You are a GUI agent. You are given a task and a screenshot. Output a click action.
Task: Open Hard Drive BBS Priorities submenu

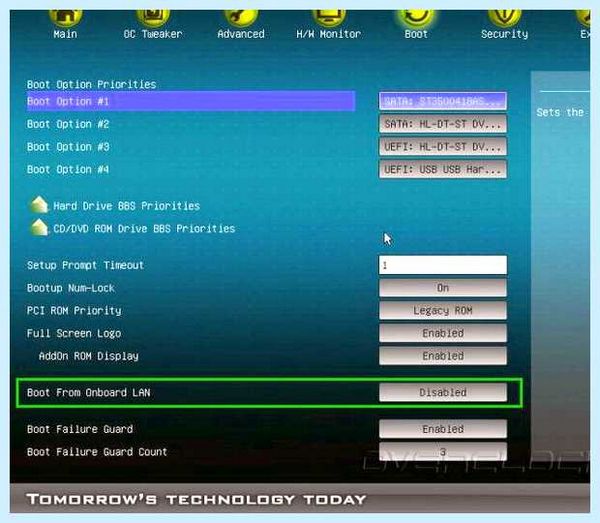pos(126,206)
